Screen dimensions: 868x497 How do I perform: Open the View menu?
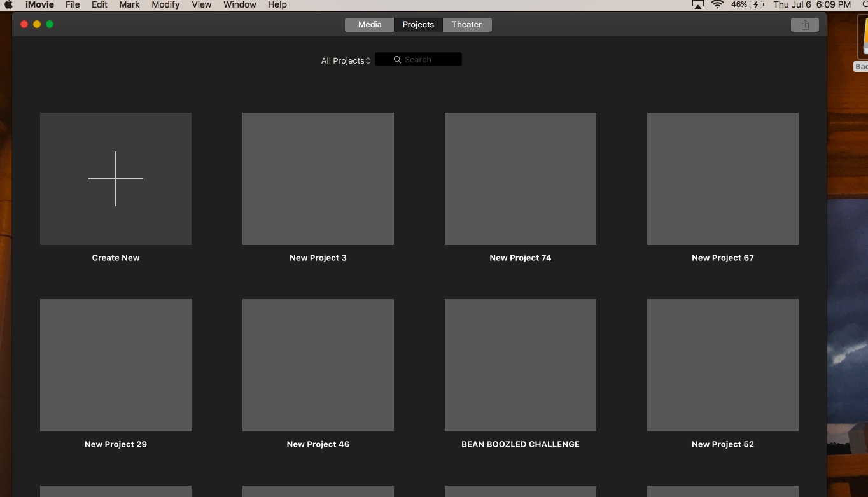click(x=202, y=4)
